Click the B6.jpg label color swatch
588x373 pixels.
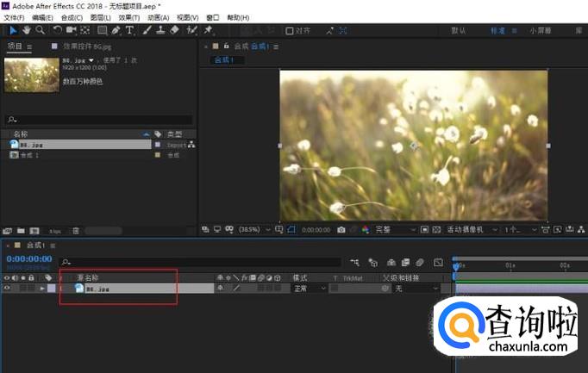click(52, 289)
